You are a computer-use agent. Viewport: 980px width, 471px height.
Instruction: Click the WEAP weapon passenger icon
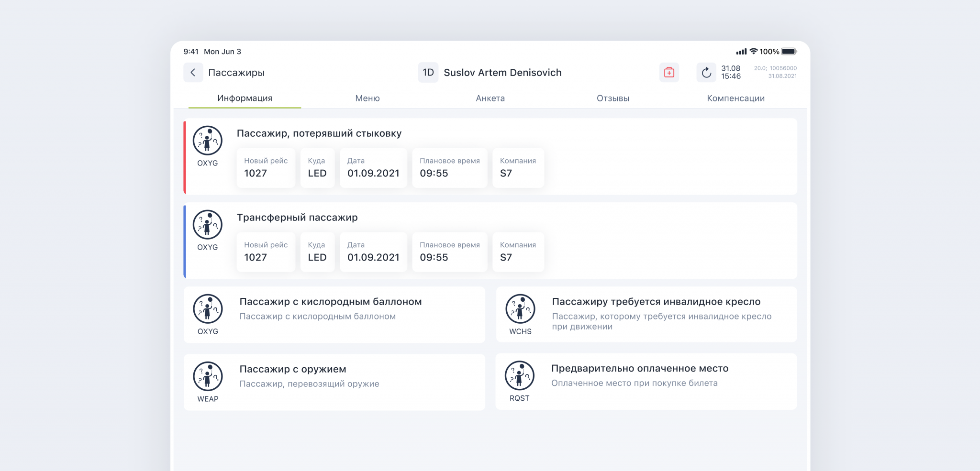point(207,377)
